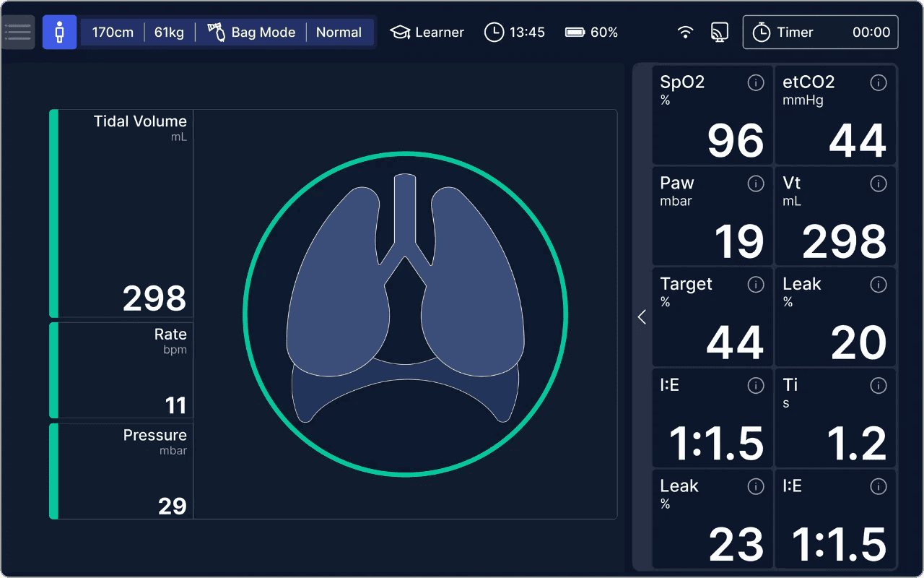
Task: Click the Paw tile info icon
Action: click(755, 184)
